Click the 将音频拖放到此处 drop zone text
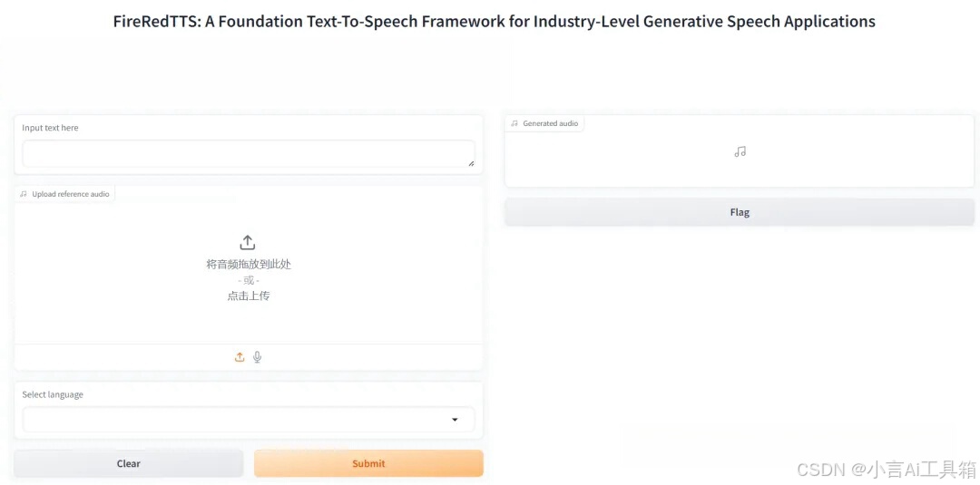The image size is (980, 485). pos(249,264)
